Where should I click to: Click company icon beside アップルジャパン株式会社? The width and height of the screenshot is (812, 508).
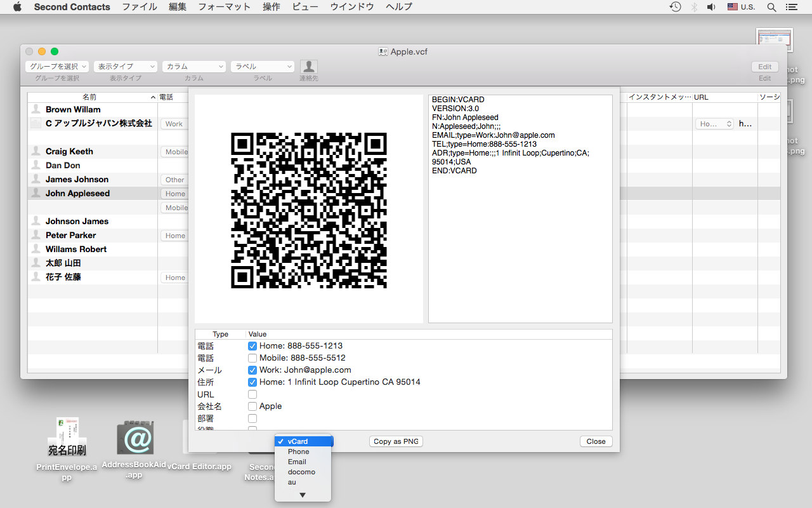[36, 123]
